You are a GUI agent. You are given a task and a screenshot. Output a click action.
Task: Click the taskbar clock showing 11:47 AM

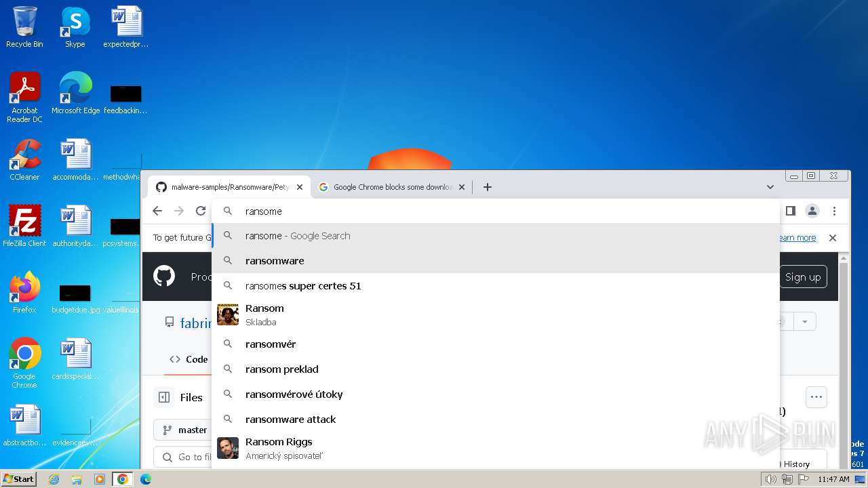833,479
